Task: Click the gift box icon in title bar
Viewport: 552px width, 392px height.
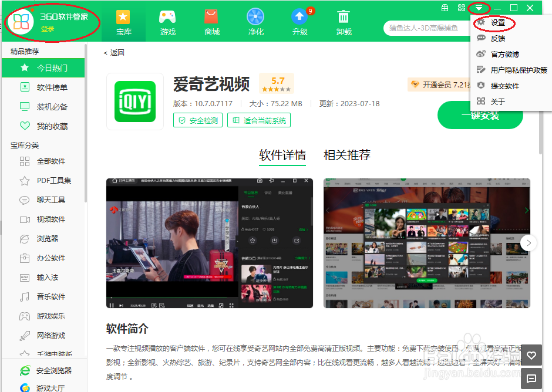Action: click(x=445, y=8)
